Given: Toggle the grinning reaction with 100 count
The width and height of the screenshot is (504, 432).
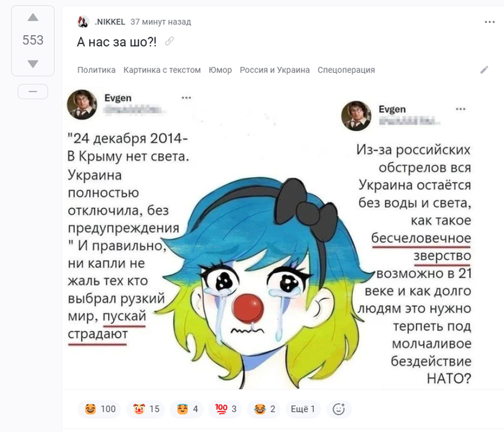Looking at the screenshot, I should pyautogui.click(x=99, y=409).
